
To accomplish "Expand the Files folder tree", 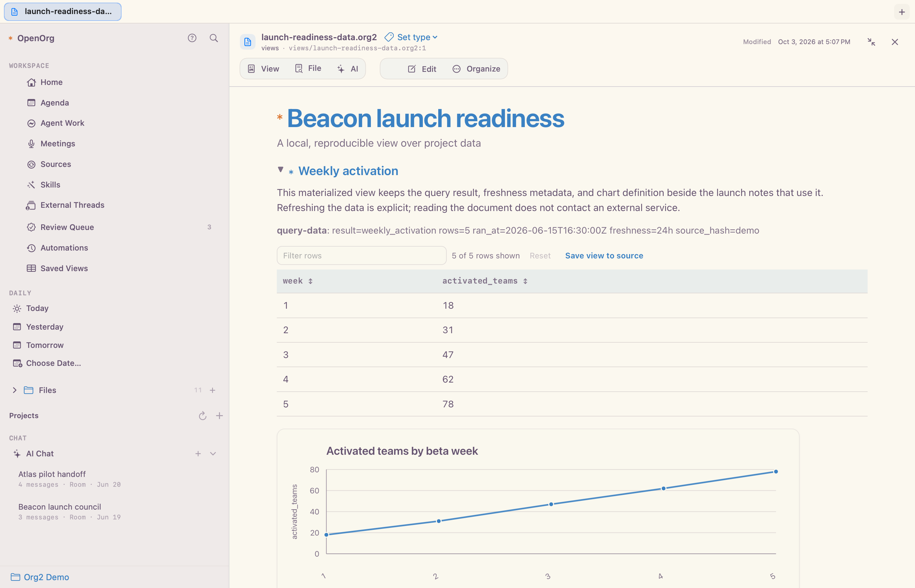I will click(x=14, y=390).
